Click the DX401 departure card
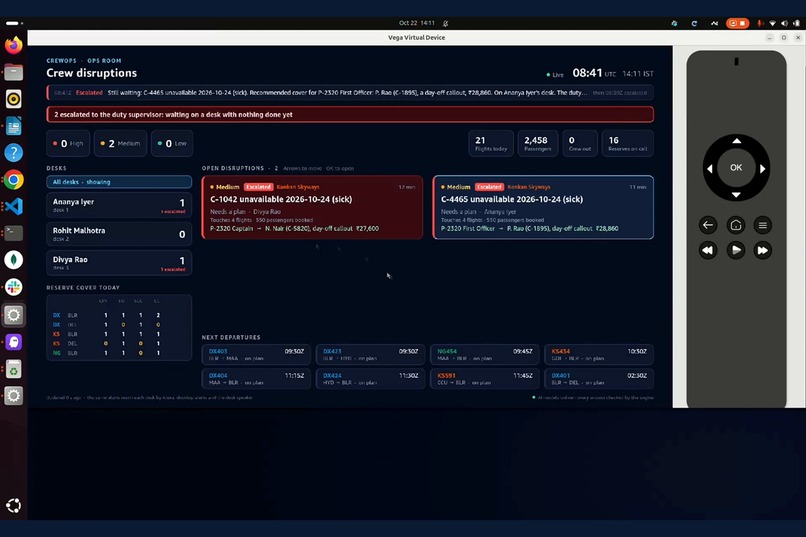The width and height of the screenshot is (806, 537). (x=599, y=379)
